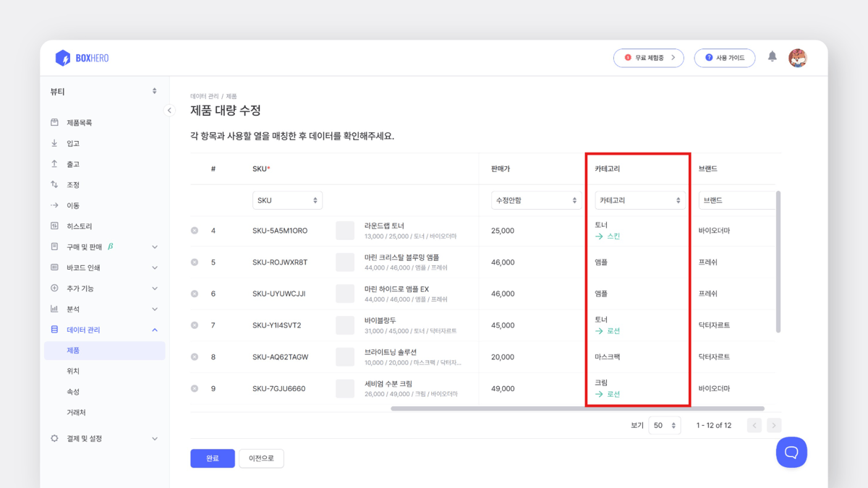Screen dimensions: 868x488
Task: Open the 수정안함 dropdown under 판매가
Action: 536,200
